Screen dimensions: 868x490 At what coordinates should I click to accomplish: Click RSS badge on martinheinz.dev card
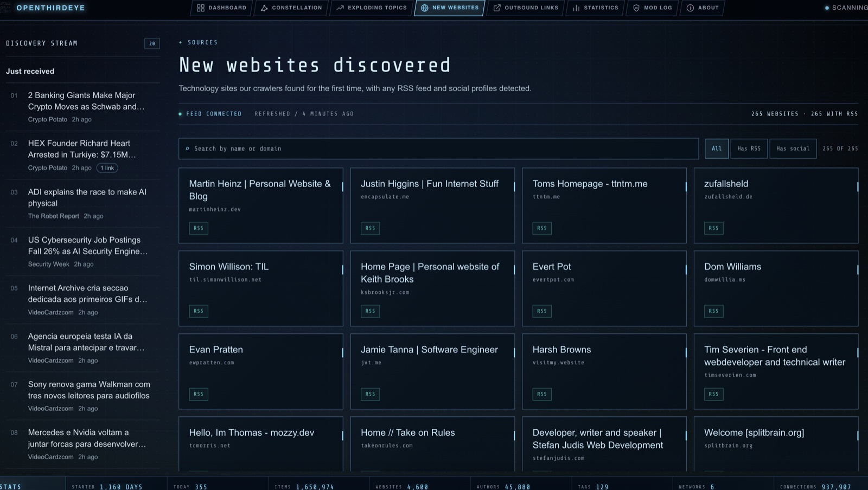(199, 228)
